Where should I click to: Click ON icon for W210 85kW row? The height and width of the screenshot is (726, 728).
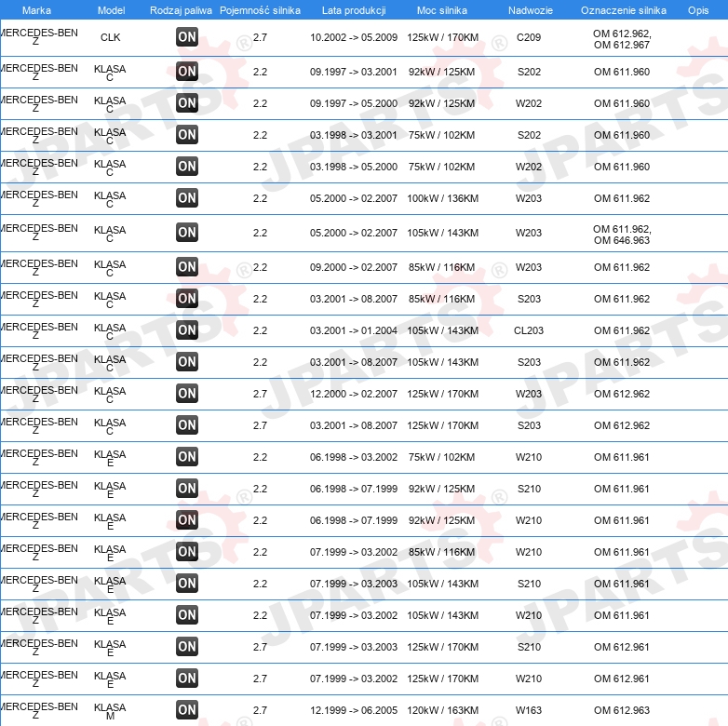[x=187, y=551]
